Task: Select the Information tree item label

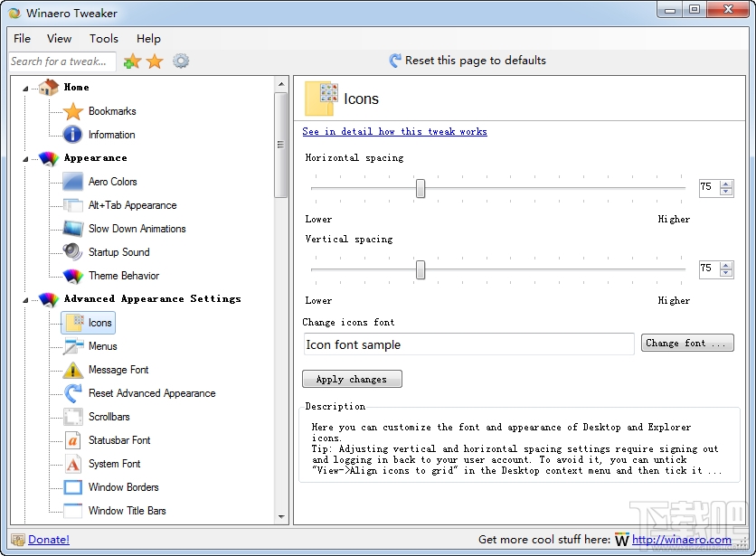Action: (112, 135)
